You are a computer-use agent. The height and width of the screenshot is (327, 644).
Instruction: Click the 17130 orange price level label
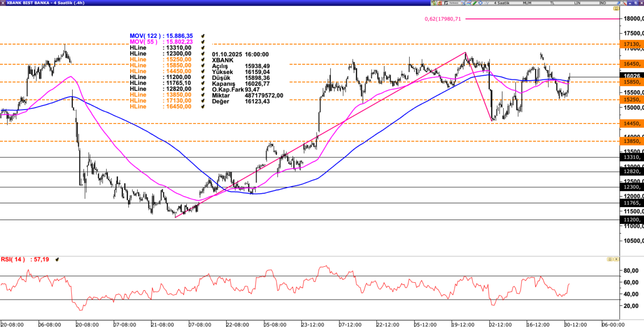point(631,44)
